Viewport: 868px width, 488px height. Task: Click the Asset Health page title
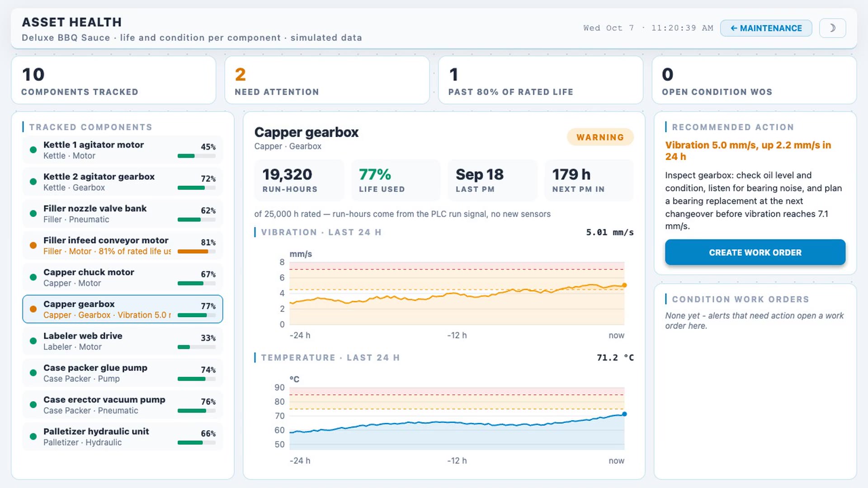(72, 22)
